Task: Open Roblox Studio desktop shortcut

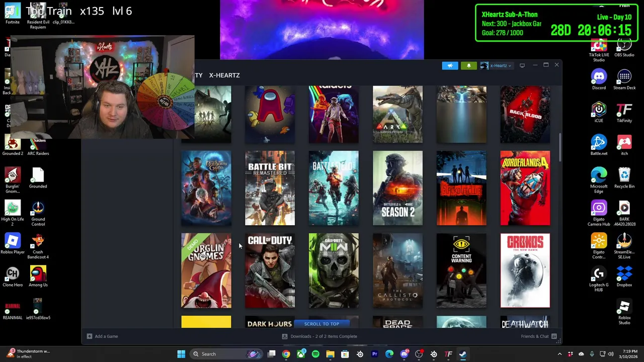Action: pos(624,312)
